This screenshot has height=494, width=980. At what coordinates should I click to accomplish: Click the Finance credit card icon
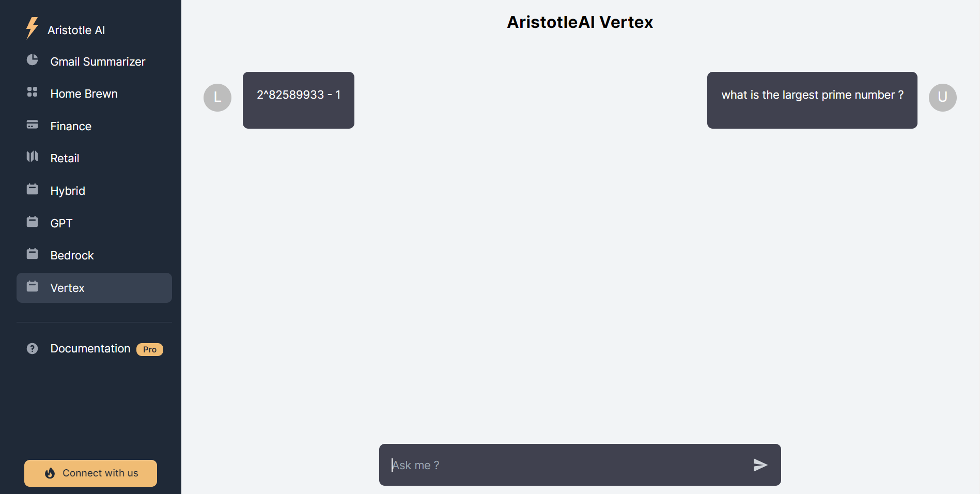tap(32, 125)
